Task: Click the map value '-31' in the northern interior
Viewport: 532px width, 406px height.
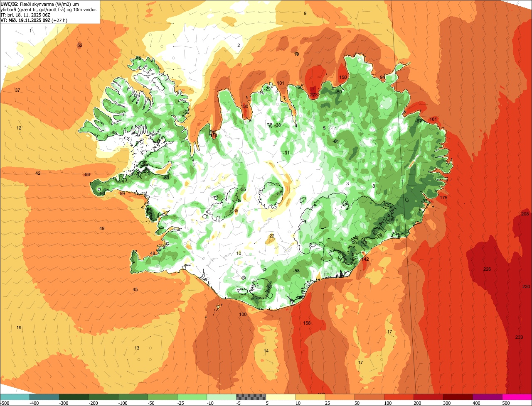Action: pos(286,153)
